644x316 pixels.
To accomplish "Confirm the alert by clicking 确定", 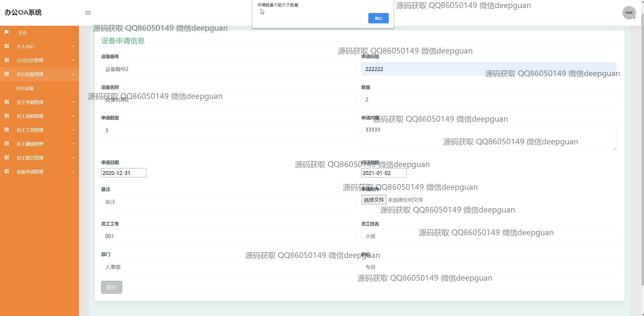I will [378, 18].
